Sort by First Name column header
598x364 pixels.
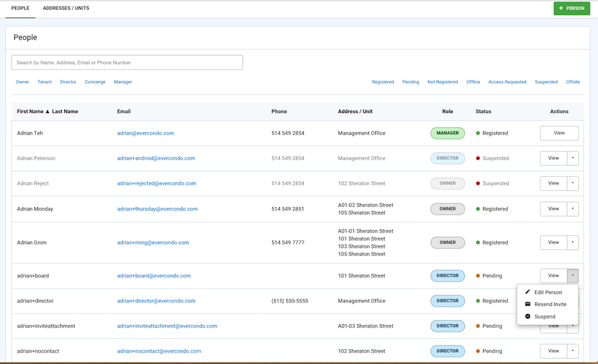[30, 111]
